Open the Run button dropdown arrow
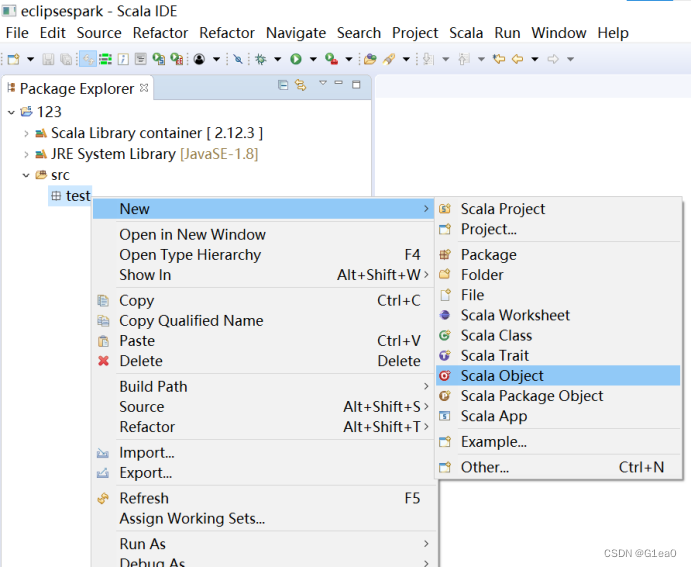Viewport: 692px width, 567px height. tap(313, 59)
